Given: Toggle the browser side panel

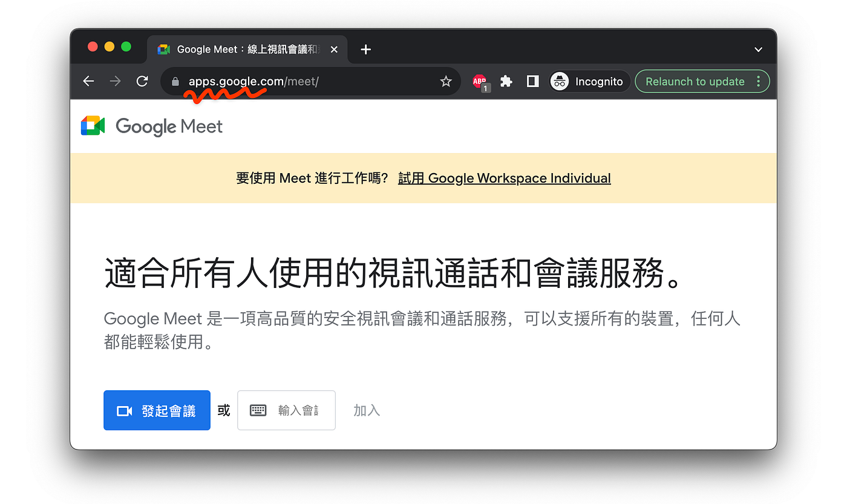Looking at the screenshot, I should tap(532, 81).
